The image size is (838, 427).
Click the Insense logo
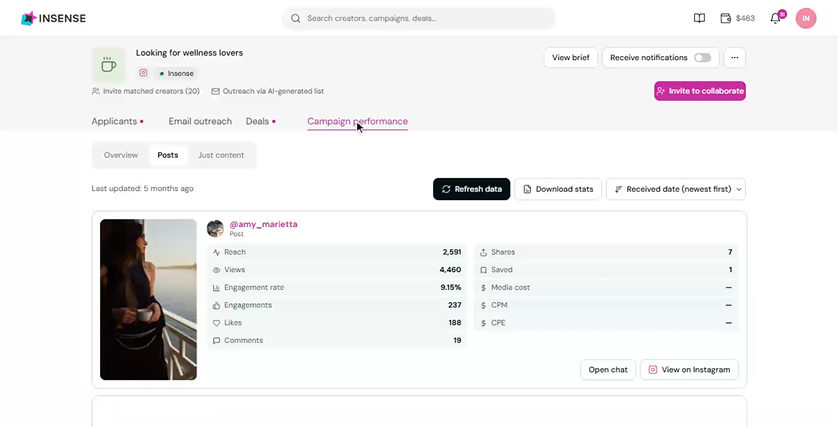click(53, 18)
